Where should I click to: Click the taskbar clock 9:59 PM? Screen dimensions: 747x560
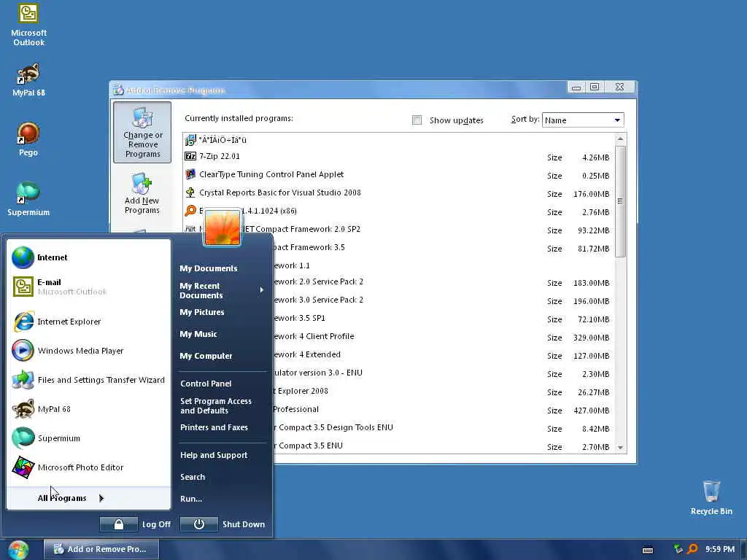720,550
